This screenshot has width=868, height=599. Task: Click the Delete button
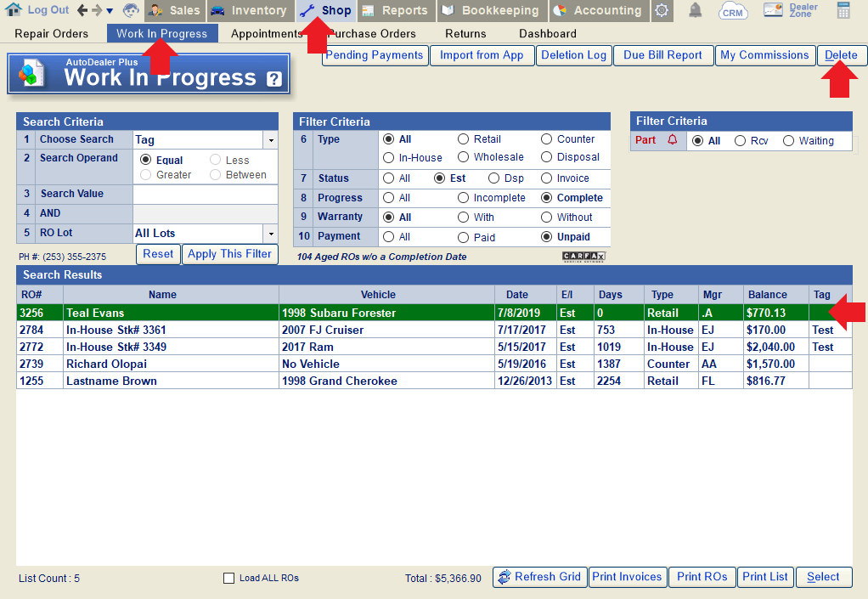841,55
